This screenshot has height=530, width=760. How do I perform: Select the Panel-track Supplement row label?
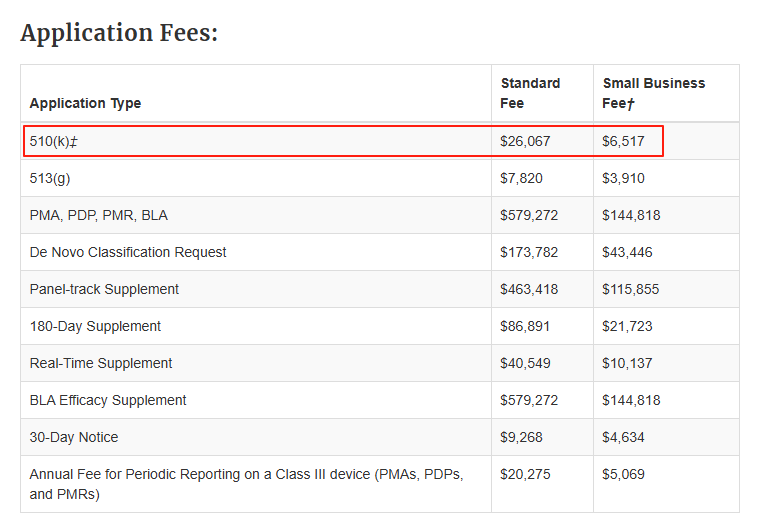tap(104, 289)
